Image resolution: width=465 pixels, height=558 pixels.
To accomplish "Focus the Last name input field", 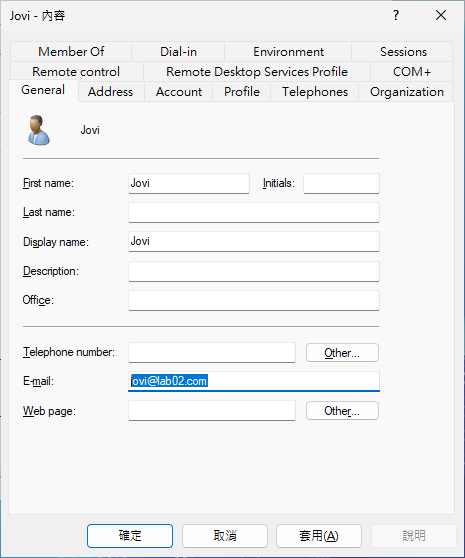I will 254,212.
